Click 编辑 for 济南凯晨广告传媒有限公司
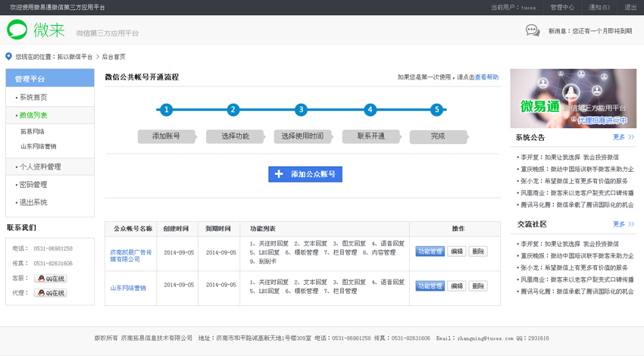 pos(456,251)
